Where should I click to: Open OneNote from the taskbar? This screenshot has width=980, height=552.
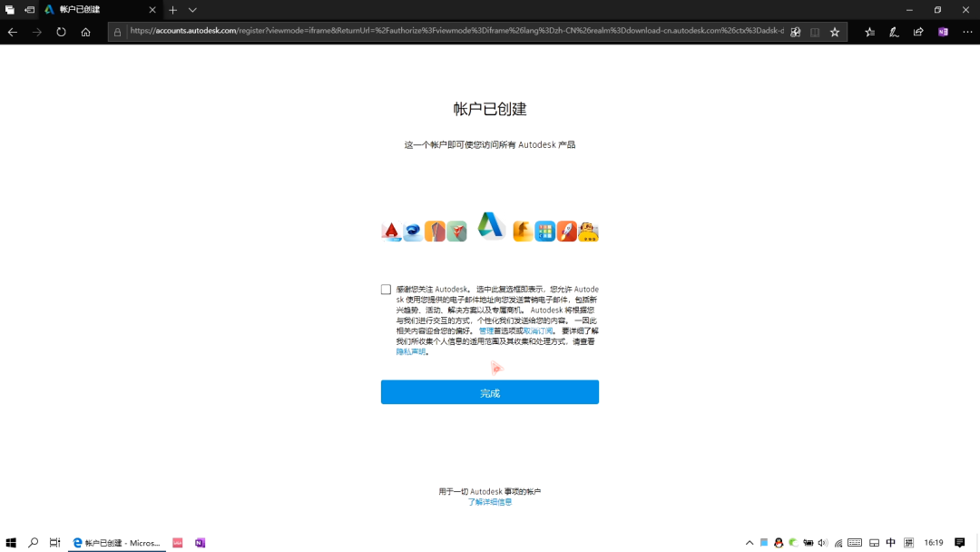tap(200, 543)
